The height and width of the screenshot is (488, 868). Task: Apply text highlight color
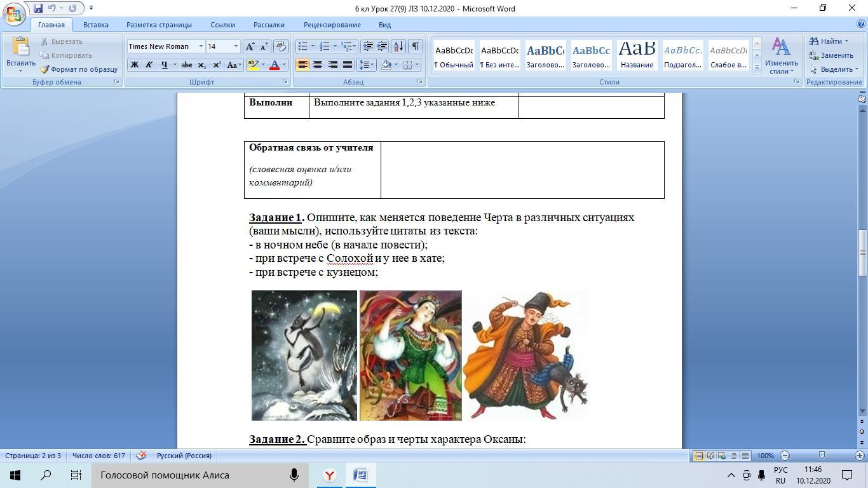[253, 65]
